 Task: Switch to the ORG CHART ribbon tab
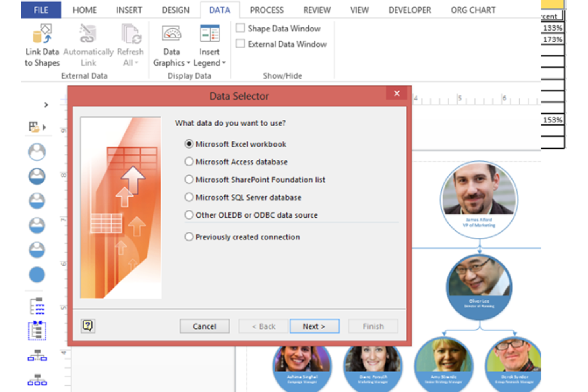point(472,10)
